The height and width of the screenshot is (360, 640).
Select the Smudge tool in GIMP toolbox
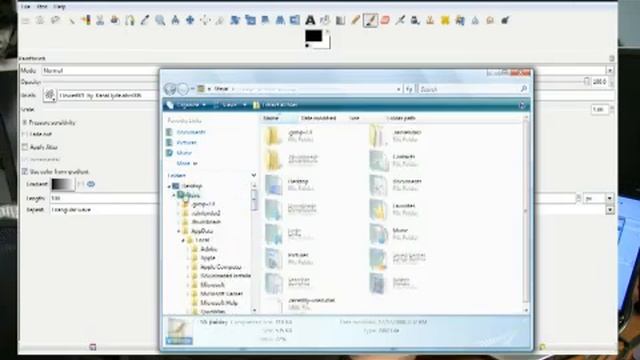[490, 20]
